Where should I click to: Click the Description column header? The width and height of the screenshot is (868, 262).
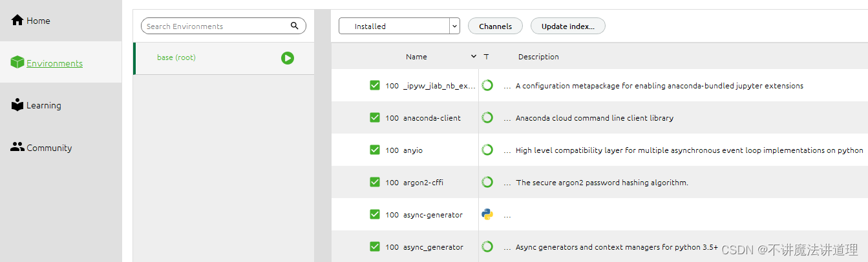tap(538, 57)
